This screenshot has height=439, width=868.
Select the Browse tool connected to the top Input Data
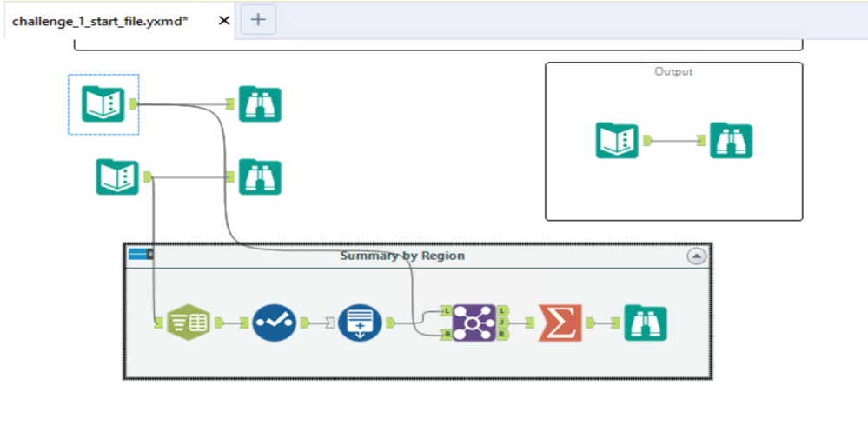[x=260, y=104]
